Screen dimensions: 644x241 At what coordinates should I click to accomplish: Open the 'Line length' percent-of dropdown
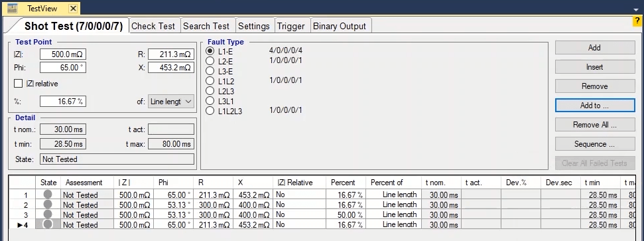[171, 101]
